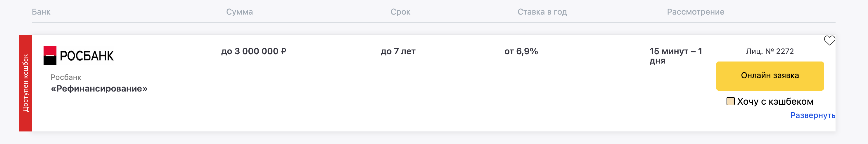The width and height of the screenshot is (868, 144).
Task: Sort by the 'Срок' column header
Action: point(400,12)
